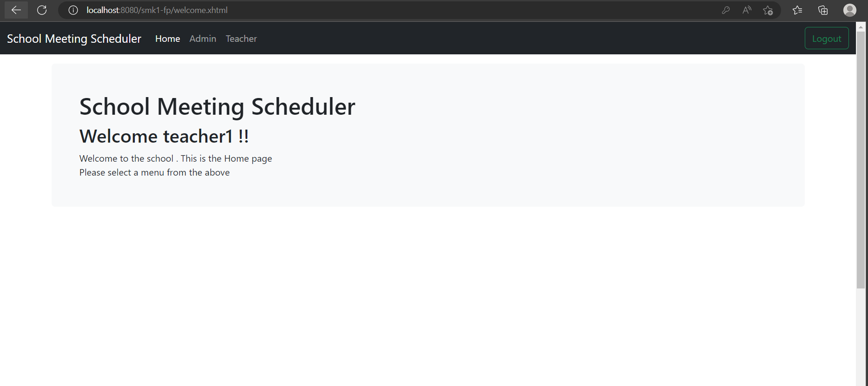Click the back navigation arrow
Image resolution: width=868 pixels, height=386 pixels.
[x=16, y=10]
